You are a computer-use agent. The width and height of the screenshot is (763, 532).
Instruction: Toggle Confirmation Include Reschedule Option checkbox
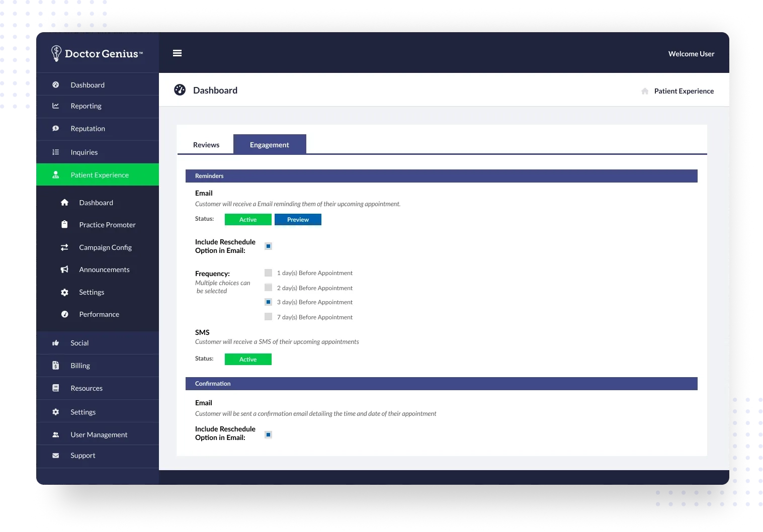(269, 434)
